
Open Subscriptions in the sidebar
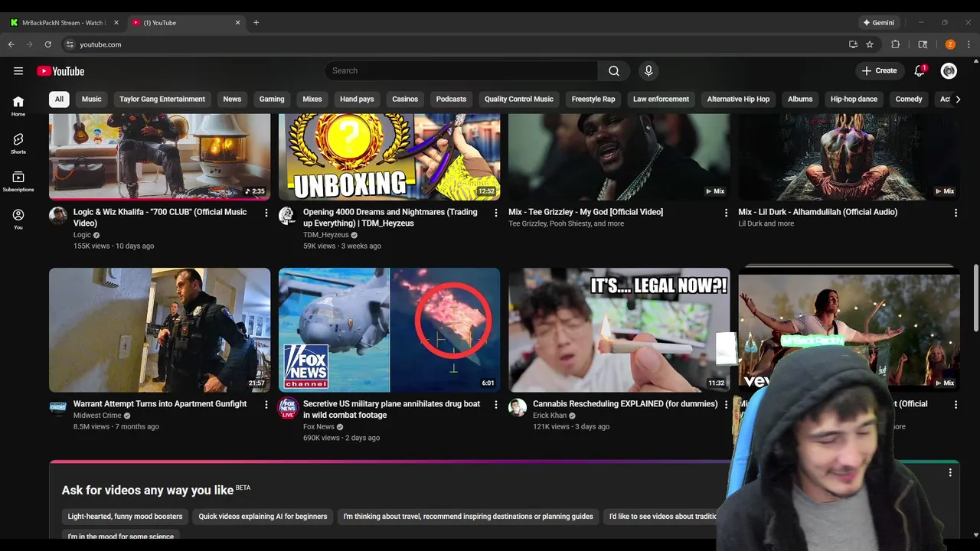click(18, 181)
